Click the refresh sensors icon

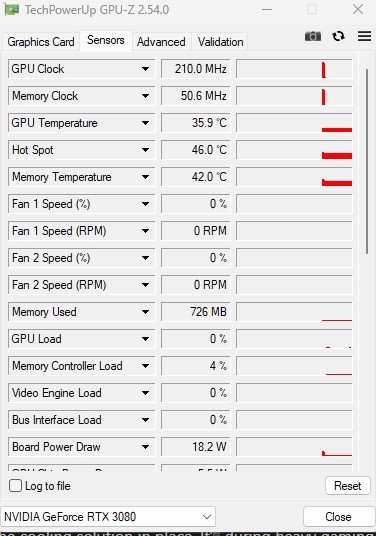coord(338,36)
